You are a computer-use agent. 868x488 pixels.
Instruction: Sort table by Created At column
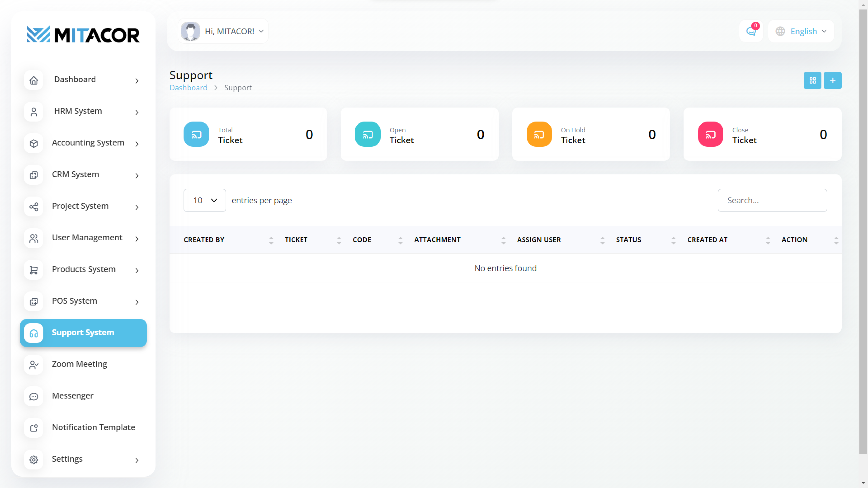point(707,240)
